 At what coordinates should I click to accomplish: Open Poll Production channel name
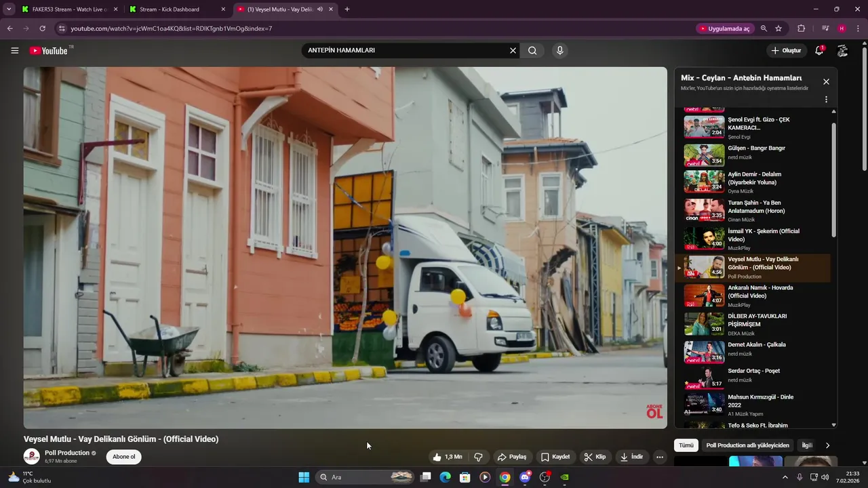tap(67, 453)
